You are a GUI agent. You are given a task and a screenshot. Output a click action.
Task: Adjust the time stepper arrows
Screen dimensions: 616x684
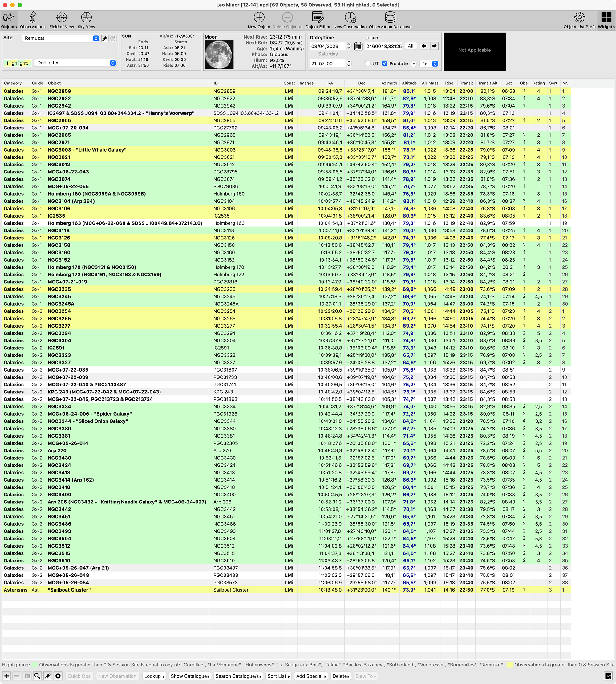pos(349,63)
